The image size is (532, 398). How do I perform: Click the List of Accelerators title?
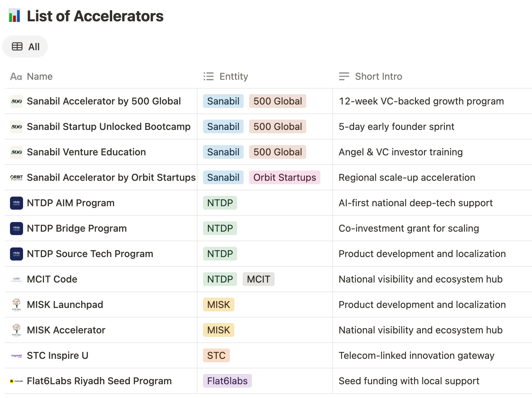95,16
